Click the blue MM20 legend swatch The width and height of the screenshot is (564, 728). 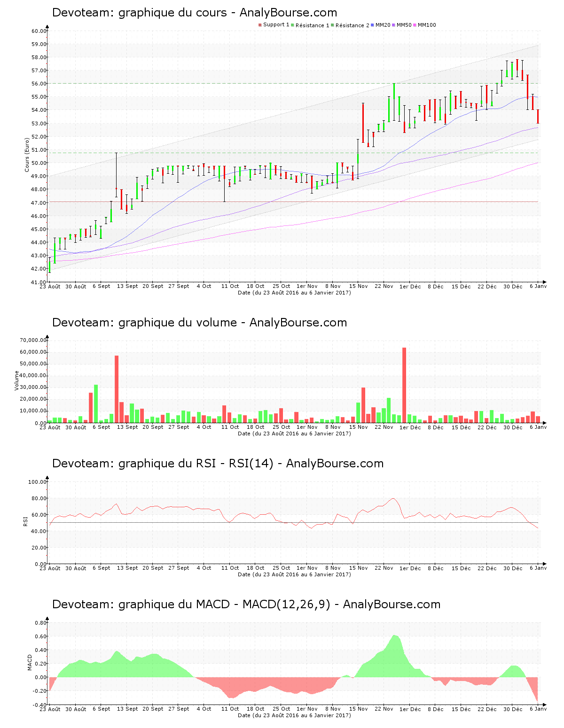pos(372,25)
